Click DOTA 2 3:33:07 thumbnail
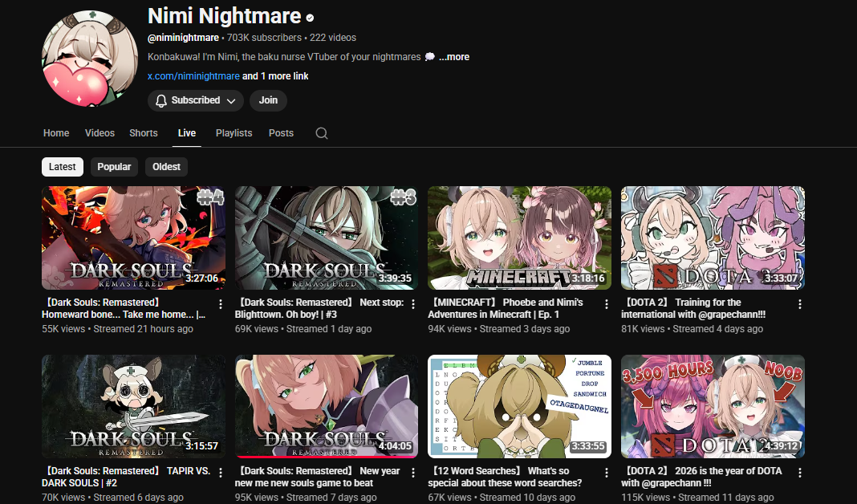This screenshot has width=857, height=504. [713, 238]
